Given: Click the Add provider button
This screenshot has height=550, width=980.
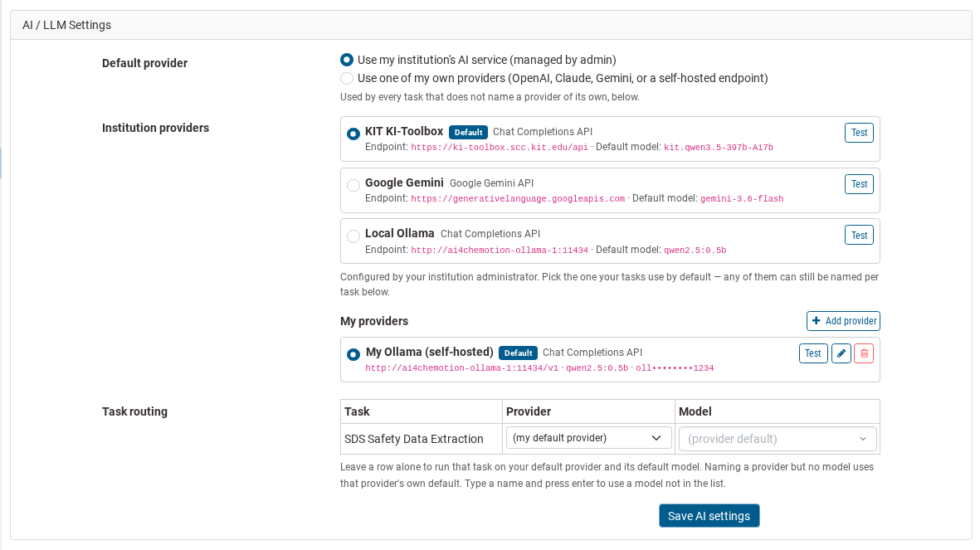Looking at the screenshot, I should (x=843, y=320).
